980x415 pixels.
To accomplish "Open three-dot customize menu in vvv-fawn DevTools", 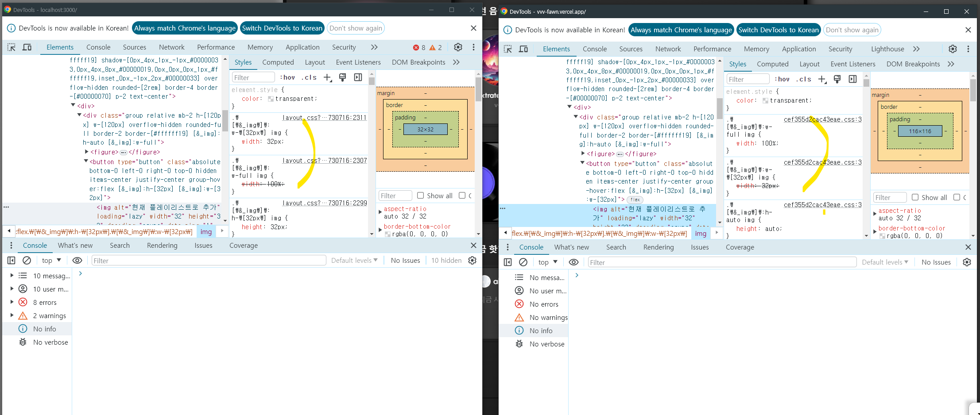I will point(968,49).
